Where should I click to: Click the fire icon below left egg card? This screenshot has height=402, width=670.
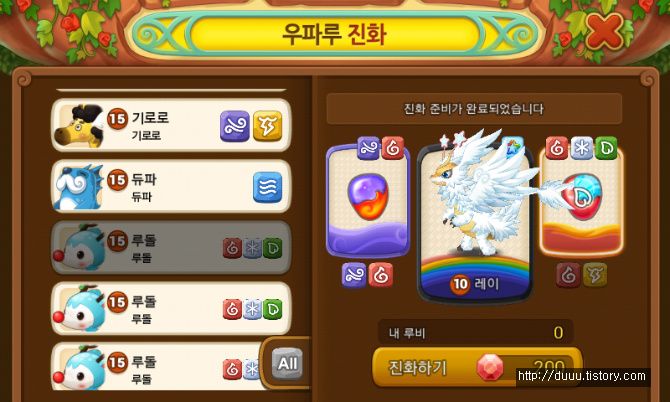click(380, 275)
